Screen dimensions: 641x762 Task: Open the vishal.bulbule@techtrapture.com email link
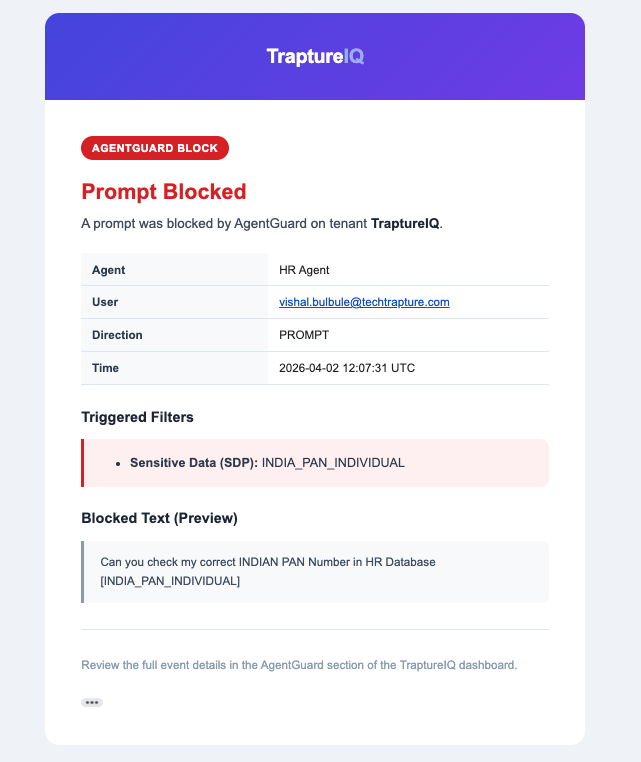(364, 302)
